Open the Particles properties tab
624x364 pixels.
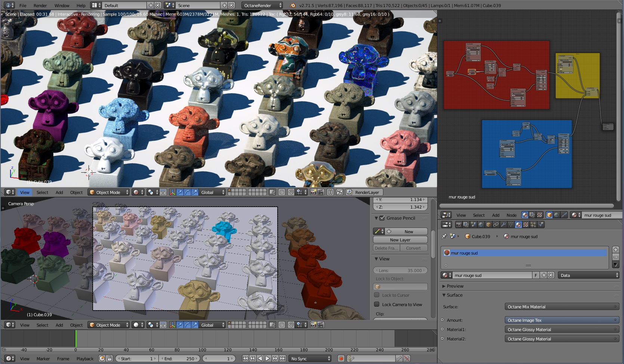pos(533,225)
